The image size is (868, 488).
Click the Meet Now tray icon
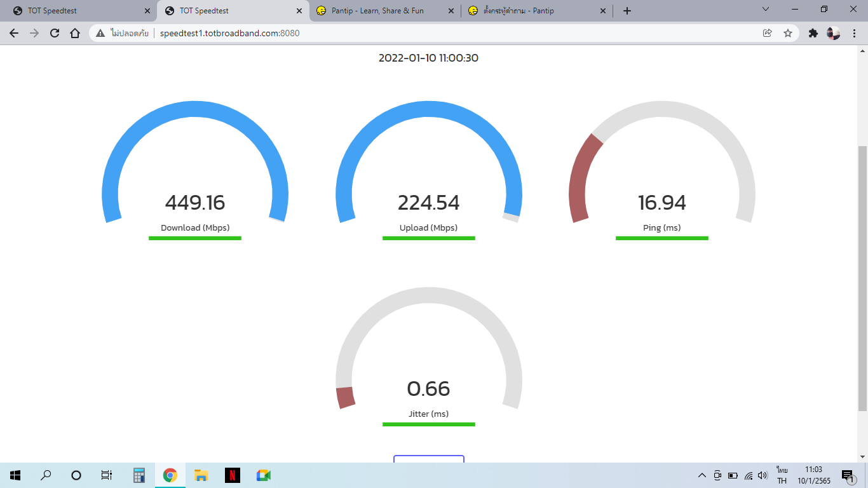(x=717, y=475)
